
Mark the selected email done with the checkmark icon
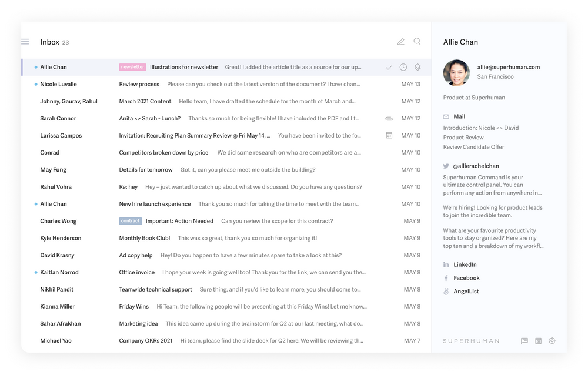388,67
